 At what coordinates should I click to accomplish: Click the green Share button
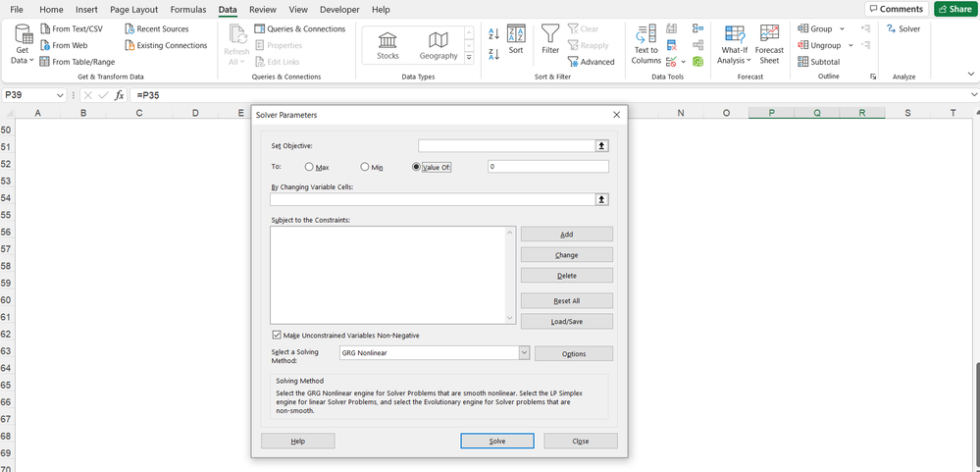954,9
